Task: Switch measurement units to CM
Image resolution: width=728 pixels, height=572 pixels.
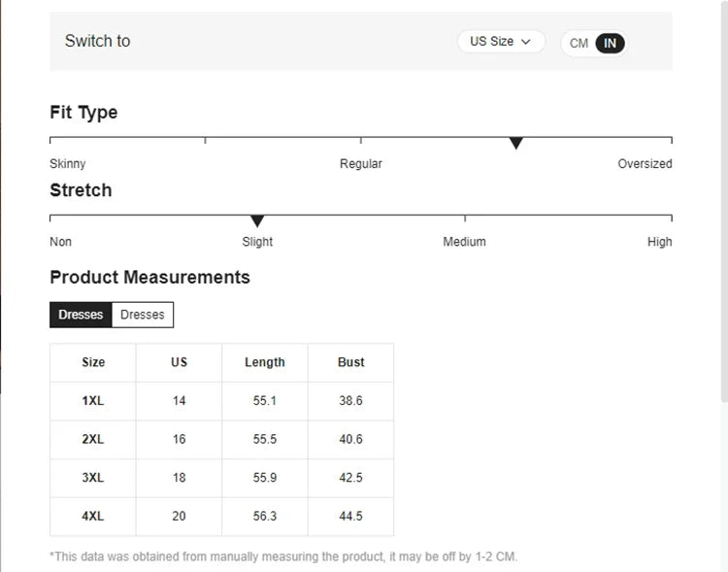Action: coord(579,43)
